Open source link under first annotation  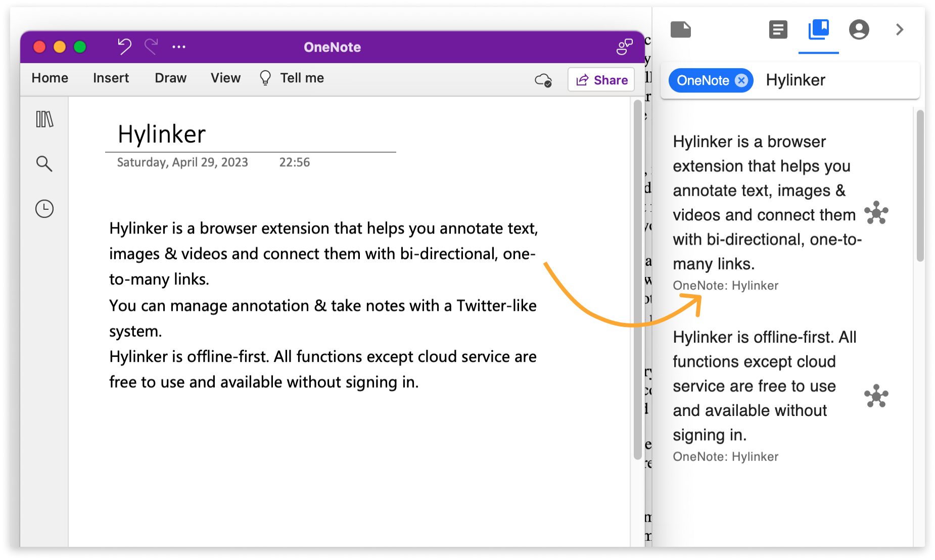pos(725,286)
